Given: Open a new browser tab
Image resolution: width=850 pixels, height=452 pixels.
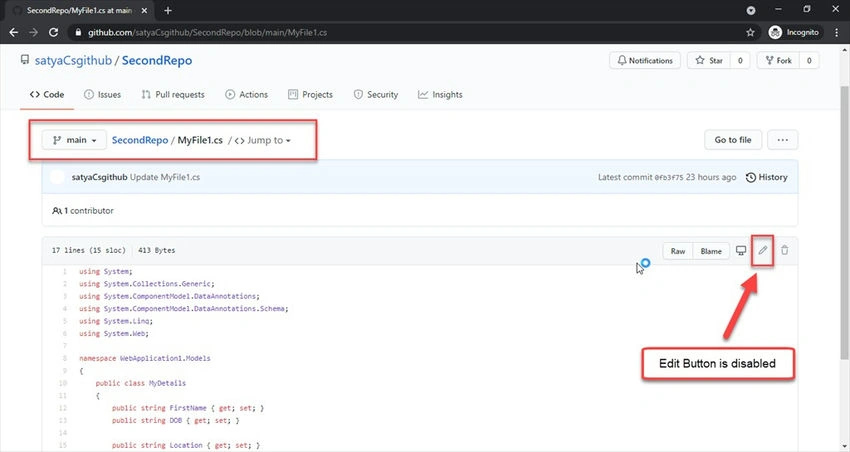Looking at the screenshot, I should click(168, 10).
